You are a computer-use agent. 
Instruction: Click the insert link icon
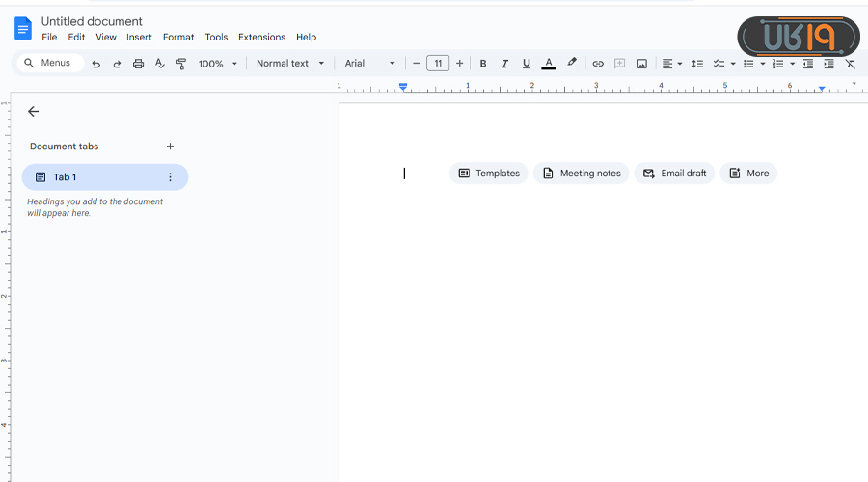(x=598, y=64)
